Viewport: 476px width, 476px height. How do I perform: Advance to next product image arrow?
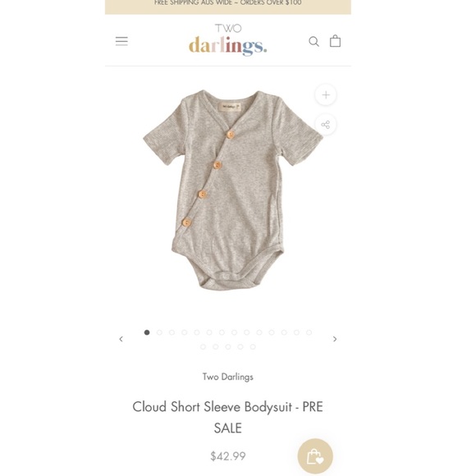coord(335,339)
